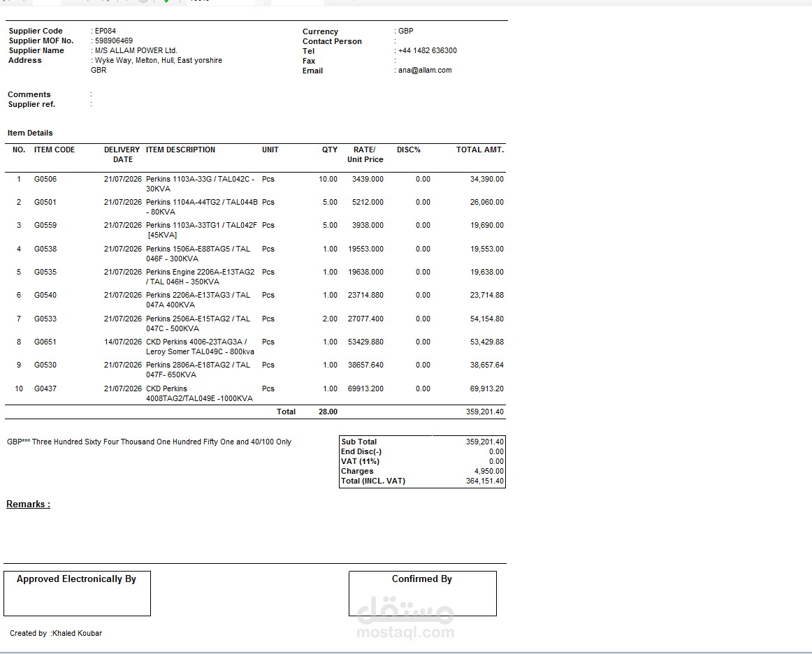Click the amount in words starting GBP*** Three Hundred
The width and height of the screenshot is (812, 654).
click(149, 442)
